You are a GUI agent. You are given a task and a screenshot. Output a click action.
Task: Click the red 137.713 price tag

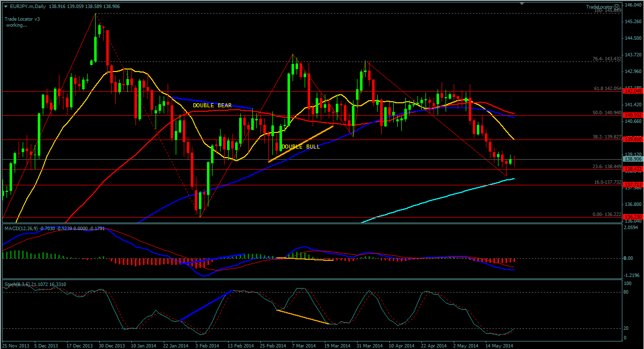click(x=632, y=184)
